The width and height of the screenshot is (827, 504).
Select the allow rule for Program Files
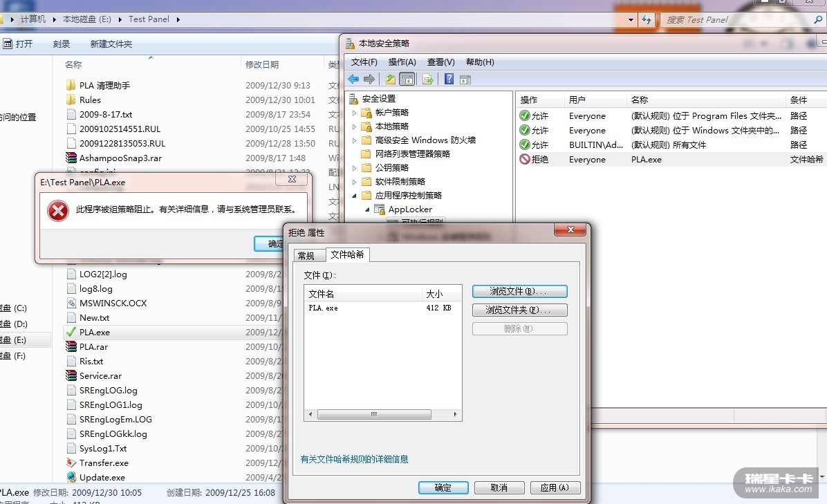(x=670, y=115)
